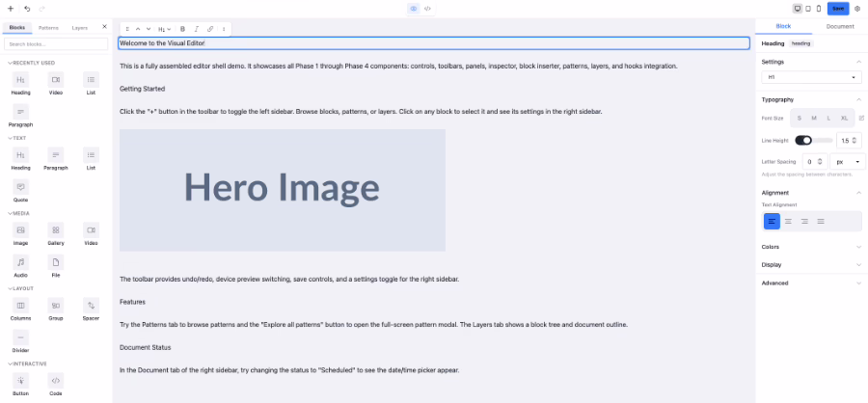The image size is (868, 403).
Task: Select left text alignment button
Action: tap(772, 221)
